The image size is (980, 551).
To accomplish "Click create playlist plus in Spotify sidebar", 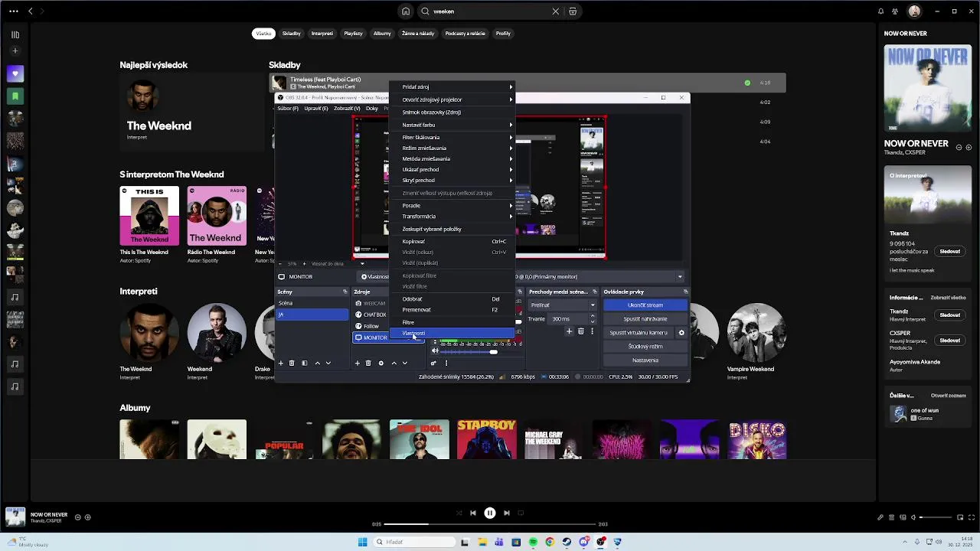I will [x=15, y=51].
